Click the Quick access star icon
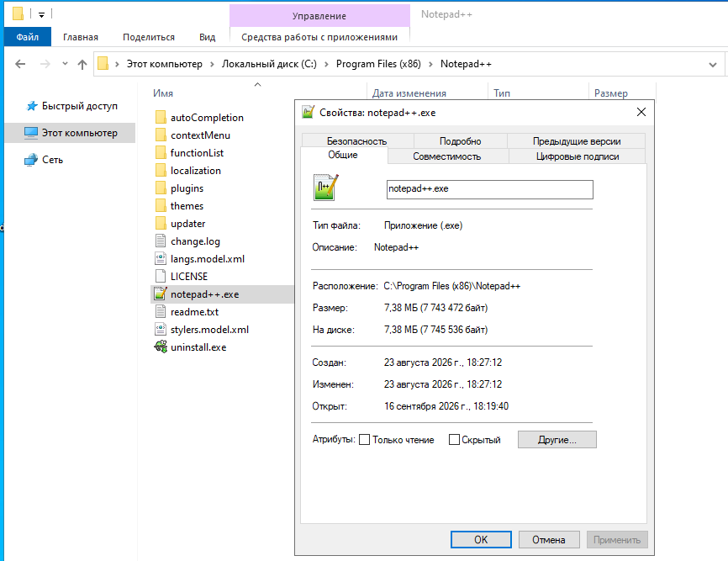Image resolution: width=728 pixels, height=561 pixels. [32, 106]
